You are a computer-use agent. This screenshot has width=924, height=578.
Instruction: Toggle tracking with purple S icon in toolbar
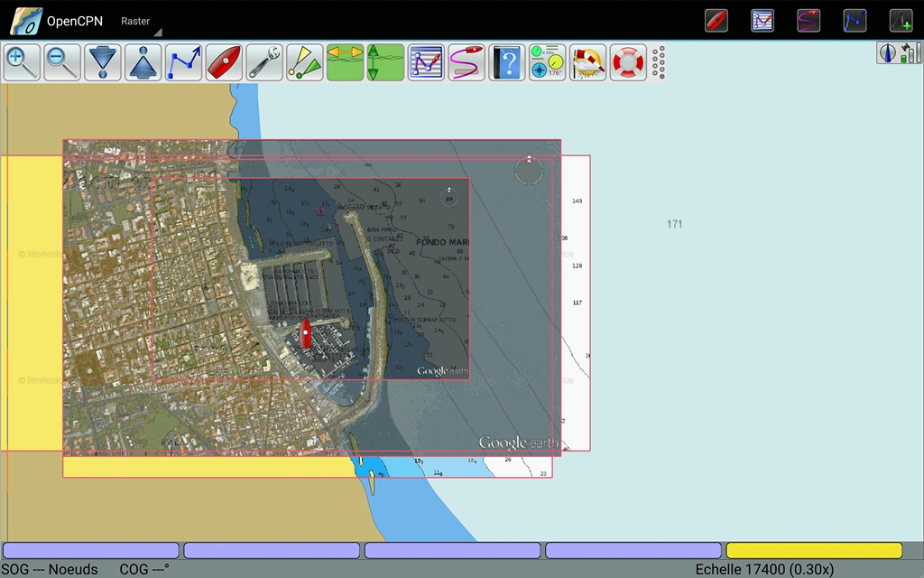tap(467, 62)
